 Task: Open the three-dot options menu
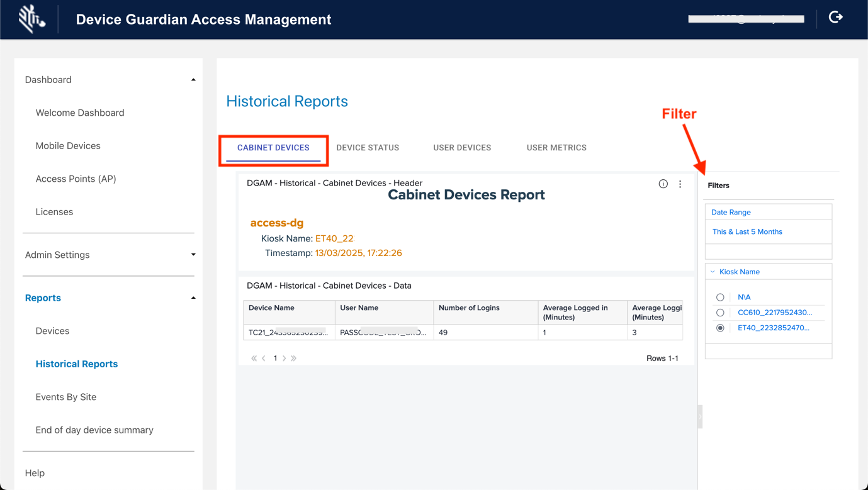(680, 184)
